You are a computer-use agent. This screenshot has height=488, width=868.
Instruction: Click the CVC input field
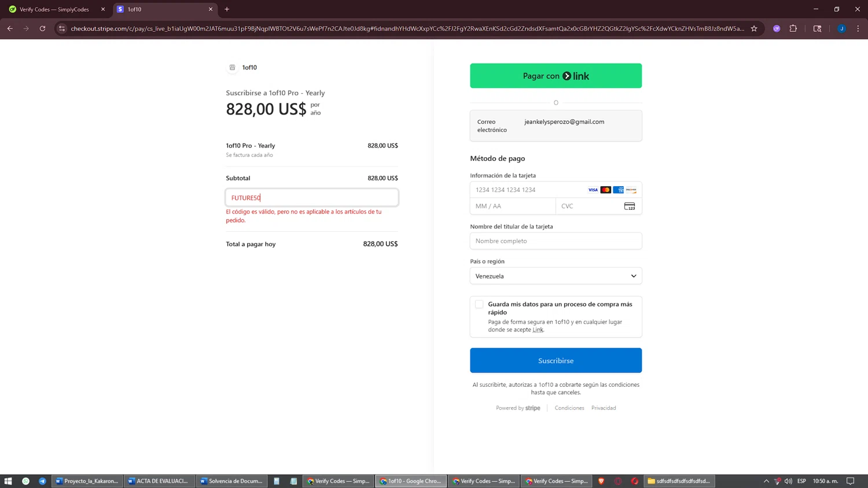point(598,206)
